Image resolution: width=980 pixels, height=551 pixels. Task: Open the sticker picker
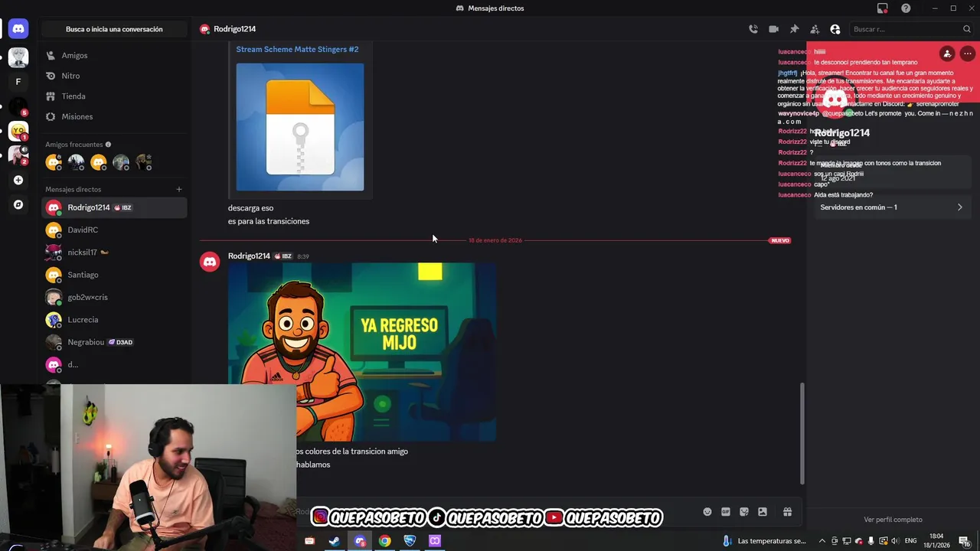[x=744, y=512]
